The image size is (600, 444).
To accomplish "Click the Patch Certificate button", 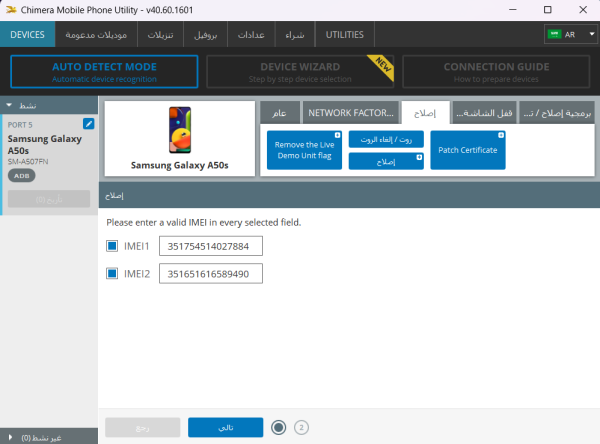I will click(468, 150).
